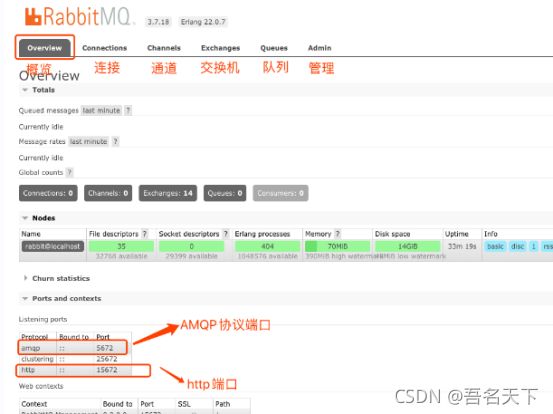Open help for Message rates

(115, 141)
